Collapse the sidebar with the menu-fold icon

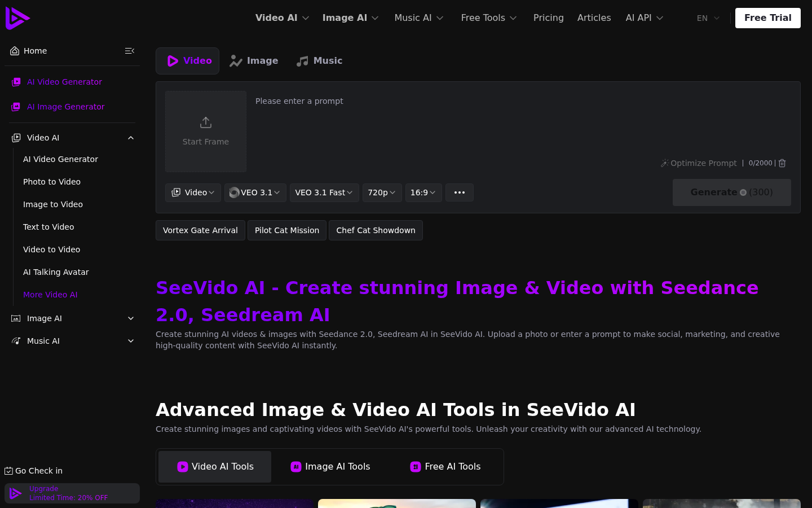(x=130, y=51)
